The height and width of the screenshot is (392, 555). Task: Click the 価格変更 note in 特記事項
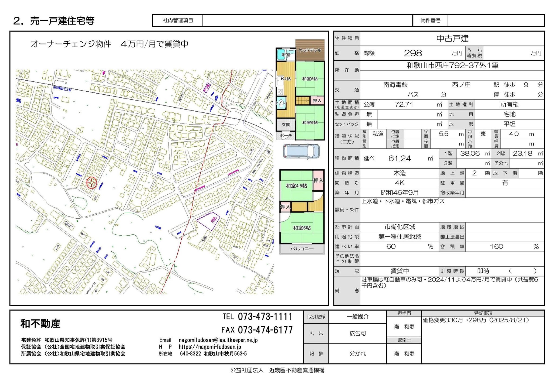tap(476, 320)
